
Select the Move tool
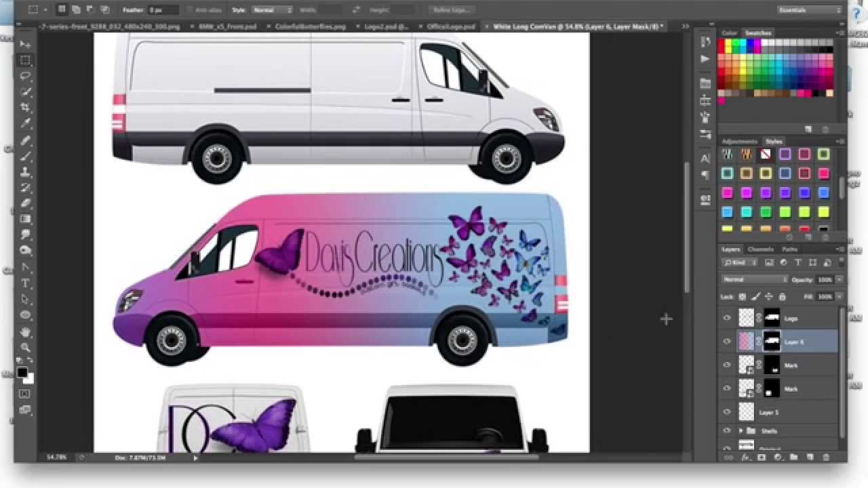click(26, 44)
